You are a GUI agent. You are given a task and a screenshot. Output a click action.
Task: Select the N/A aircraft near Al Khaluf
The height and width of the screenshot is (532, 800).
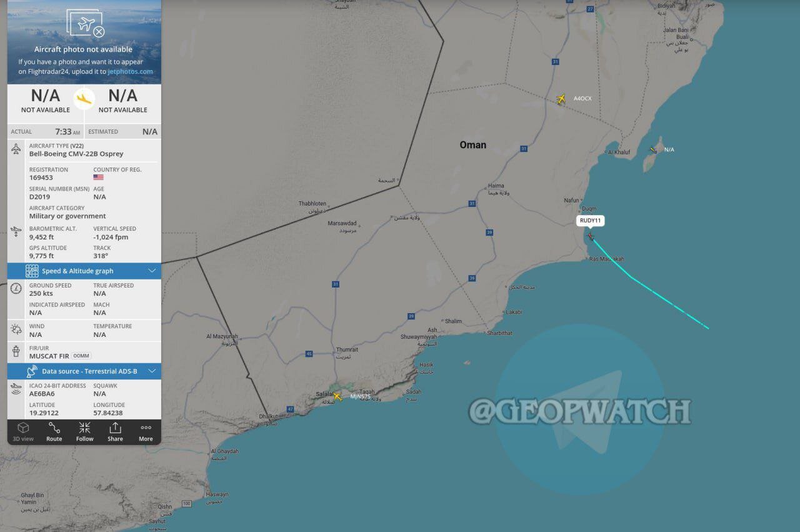coord(653,149)
